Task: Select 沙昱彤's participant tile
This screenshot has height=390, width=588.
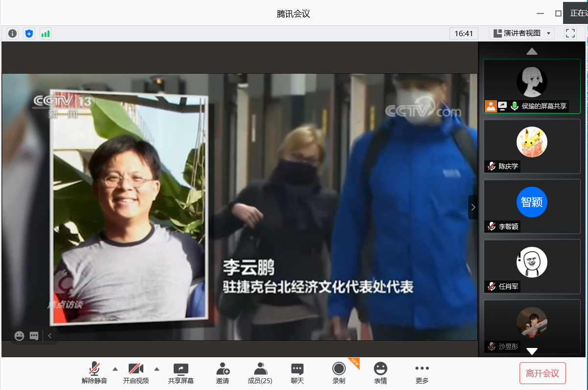Action: (x=532, y=326)
